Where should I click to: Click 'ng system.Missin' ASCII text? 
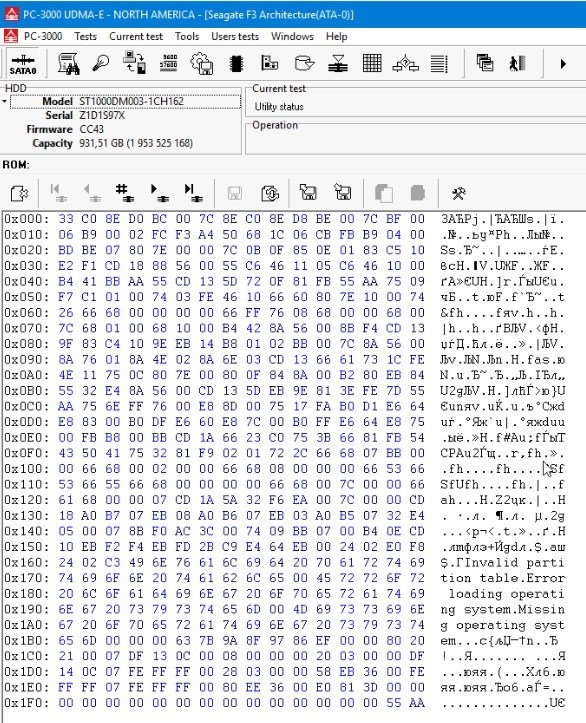503,610
